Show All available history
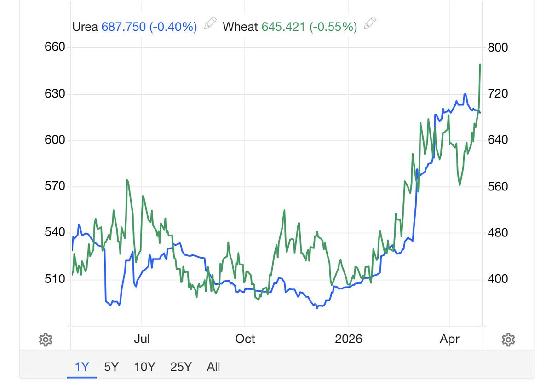The height and width of the screenshot is (392, 552). (x=213, y=367)
